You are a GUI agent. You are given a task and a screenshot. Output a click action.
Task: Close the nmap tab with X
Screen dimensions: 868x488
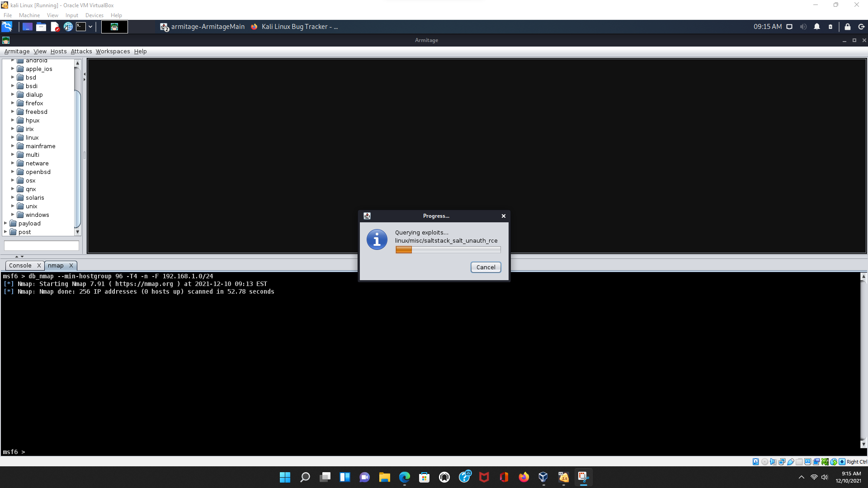[x=71, y=266]
